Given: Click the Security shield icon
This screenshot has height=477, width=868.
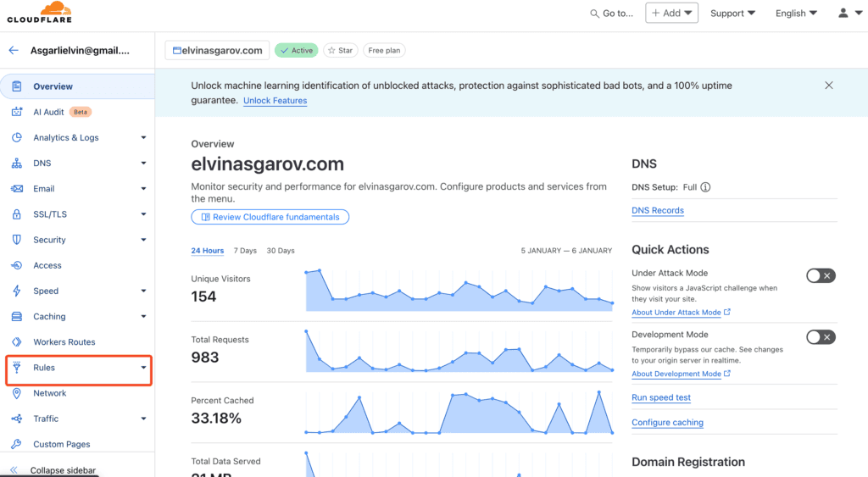Looking at the screenshot, I should pyautogui.click(x=17, y=240).
